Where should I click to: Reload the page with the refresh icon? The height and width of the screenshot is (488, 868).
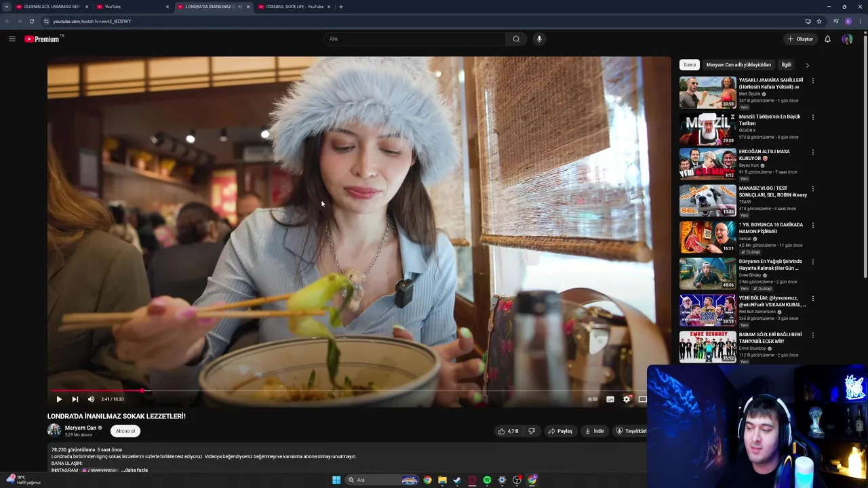point(31,21)
